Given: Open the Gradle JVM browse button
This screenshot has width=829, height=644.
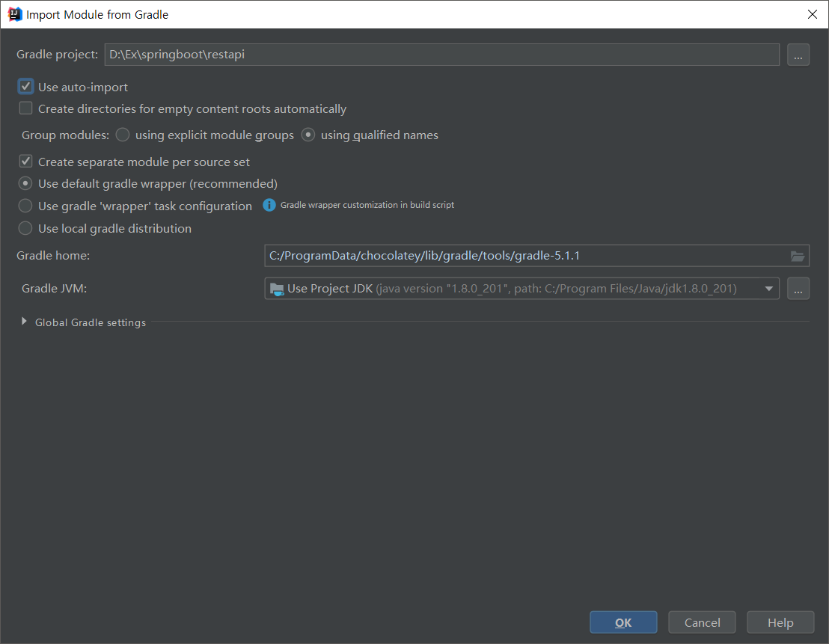Looking at the screenshot, I should click(798, 289).
